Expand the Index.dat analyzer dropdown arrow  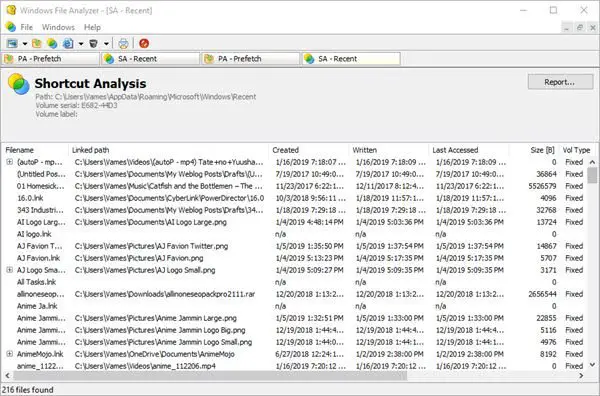coord(81,44)
